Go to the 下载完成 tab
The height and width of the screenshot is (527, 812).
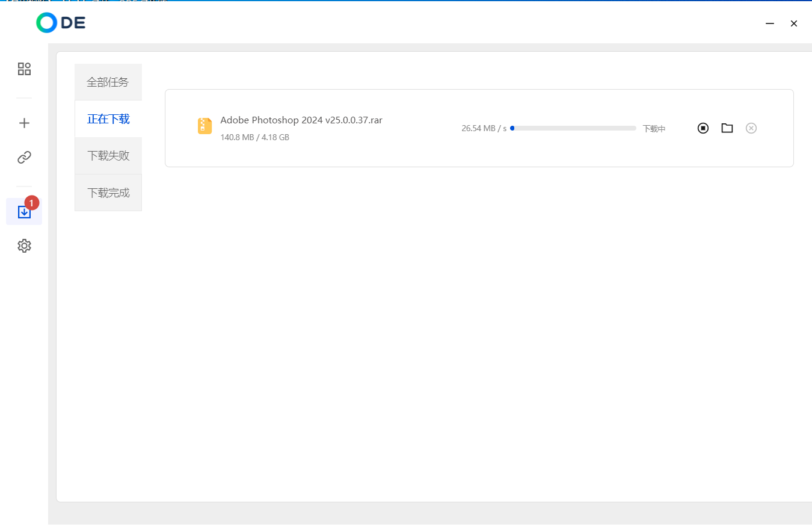point(108,193)
